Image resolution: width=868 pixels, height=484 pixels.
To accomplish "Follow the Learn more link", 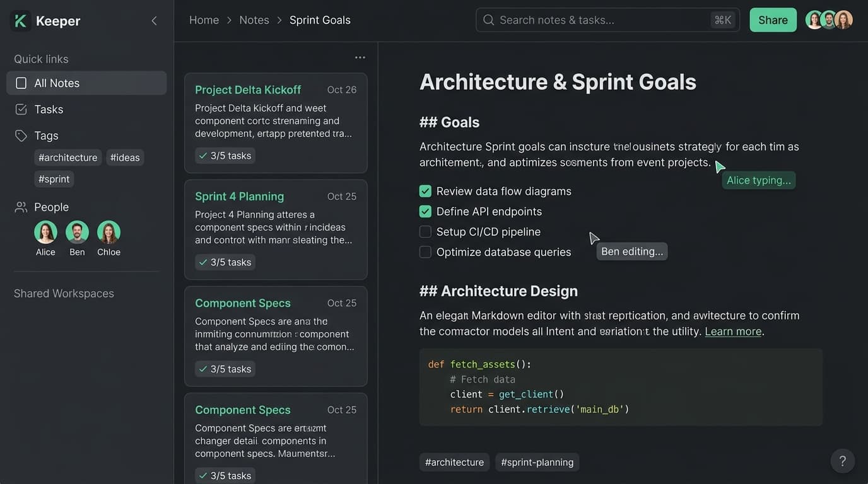I will click(x=733, y=331).
